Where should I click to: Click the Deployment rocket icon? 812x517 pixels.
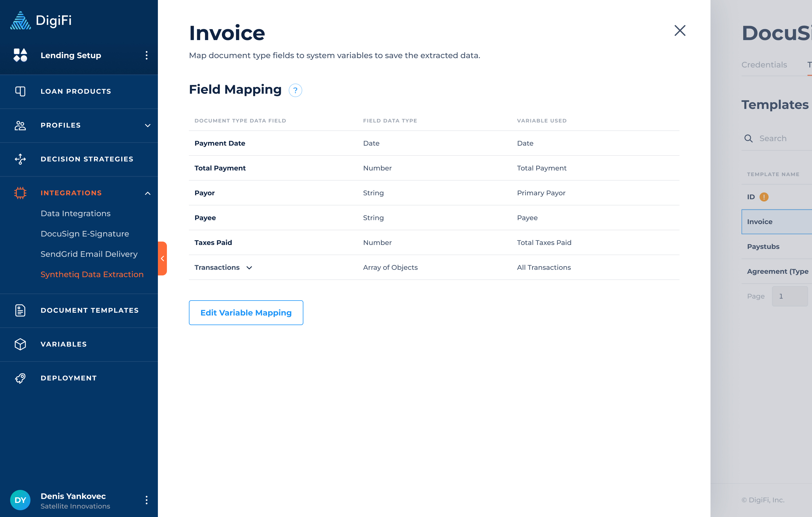point(20,378)
